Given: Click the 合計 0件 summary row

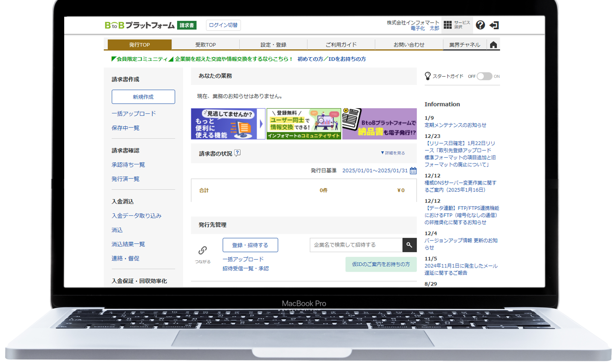Looking at the screenshot, I should pos(304,190).
